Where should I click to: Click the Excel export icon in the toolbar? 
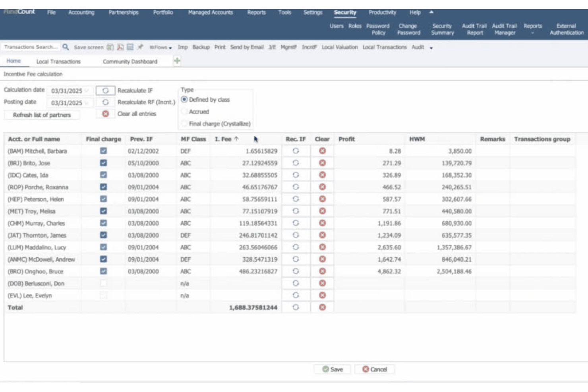click(110, 47)
